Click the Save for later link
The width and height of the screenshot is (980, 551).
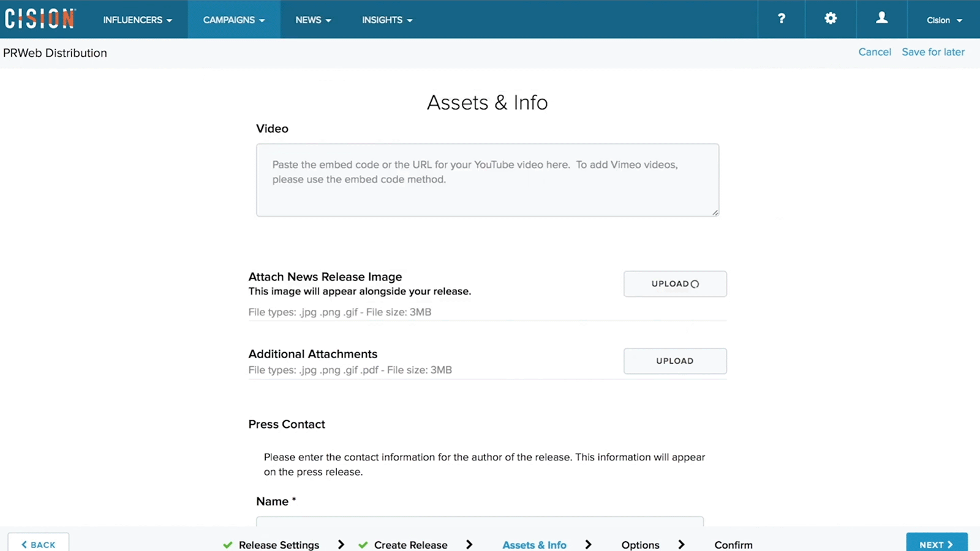tap(933, 52)
